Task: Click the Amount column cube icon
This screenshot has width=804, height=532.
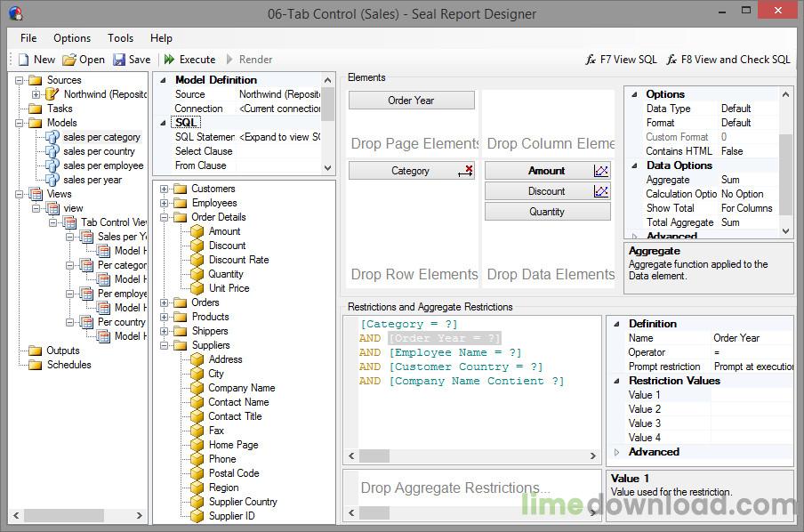Action: click(x=197, y=231)
